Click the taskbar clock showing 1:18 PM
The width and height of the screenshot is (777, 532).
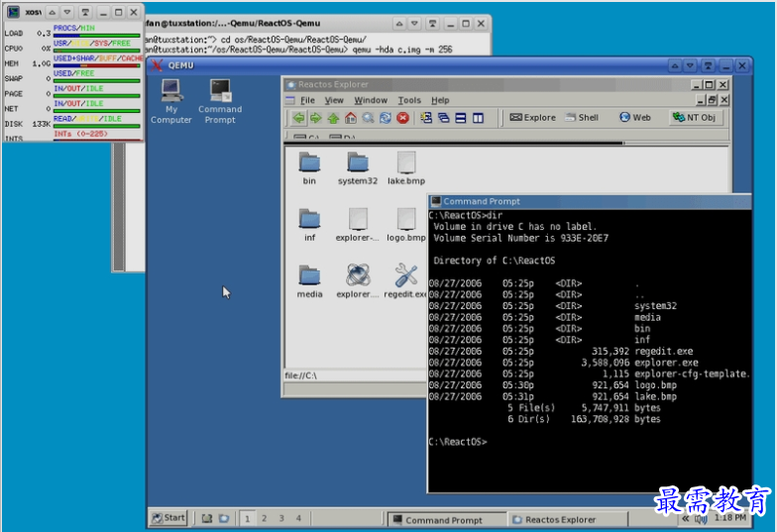point(729,517)
